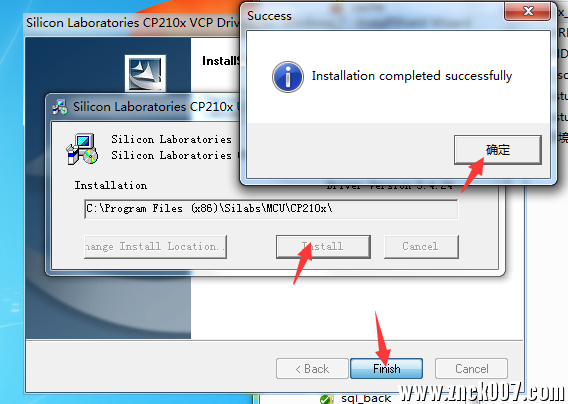Click the blue information icon in Success dialog
Screen dimensions: 568x404
pos(288,77)
